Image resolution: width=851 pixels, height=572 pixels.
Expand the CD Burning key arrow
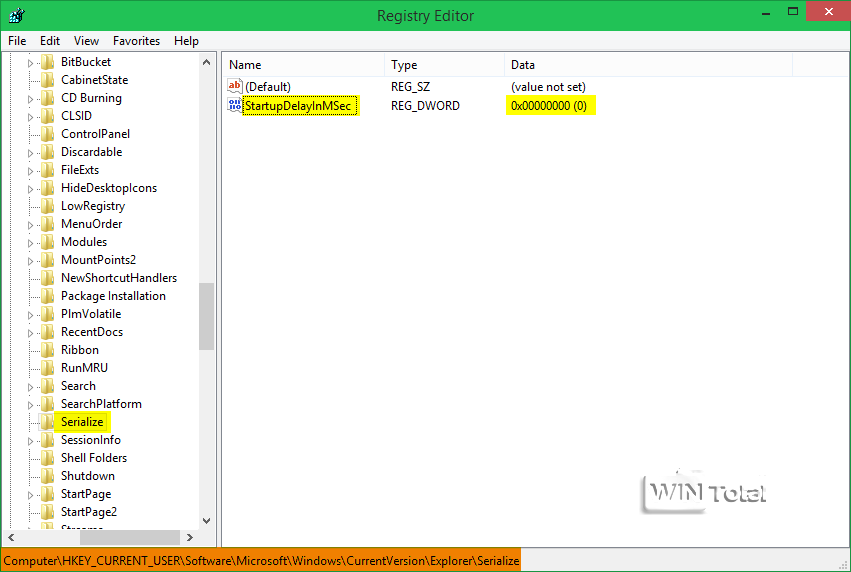click(x=30, y=99)
